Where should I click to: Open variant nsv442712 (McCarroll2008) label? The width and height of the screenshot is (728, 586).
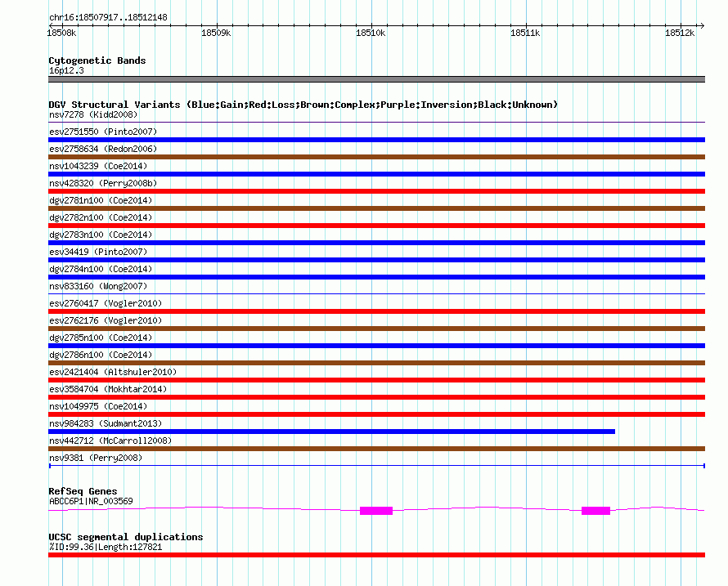click(110, 441)
